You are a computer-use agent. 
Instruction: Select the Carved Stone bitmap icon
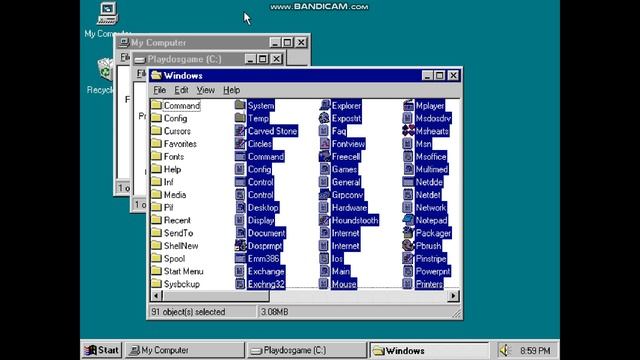[240, 131]
